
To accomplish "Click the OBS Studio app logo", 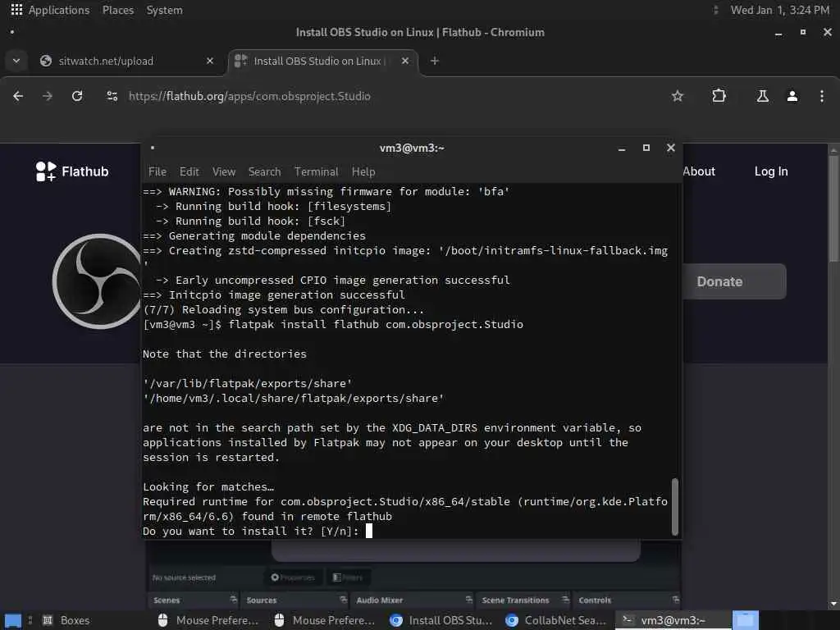I will 97,281.
